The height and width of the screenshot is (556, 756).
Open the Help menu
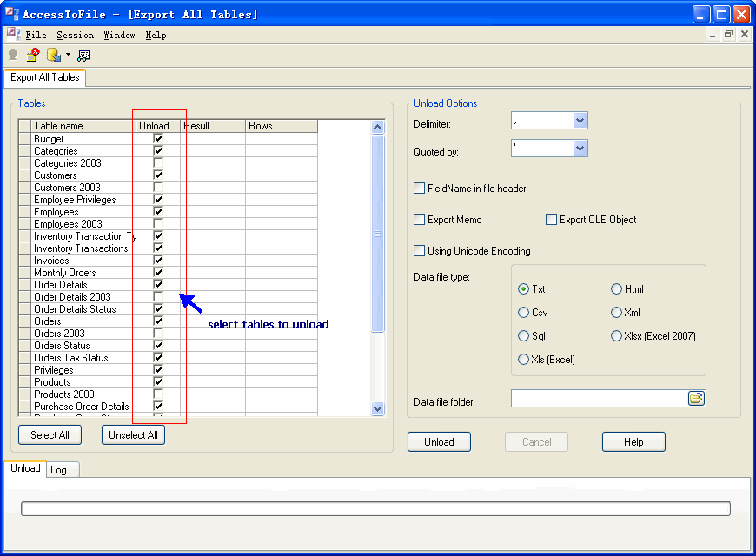pos(156,35)
